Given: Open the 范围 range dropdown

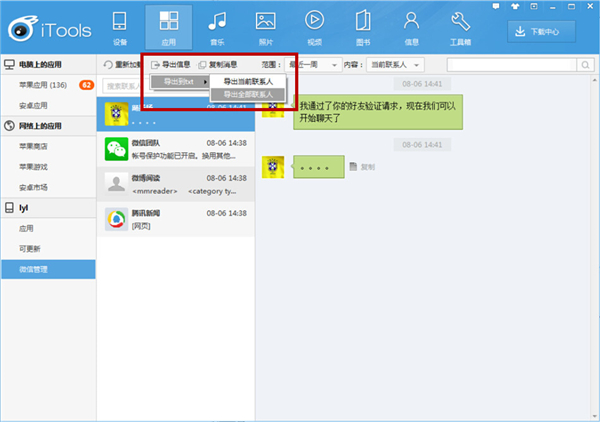Looking at the screenshot, I should (313, 65).
